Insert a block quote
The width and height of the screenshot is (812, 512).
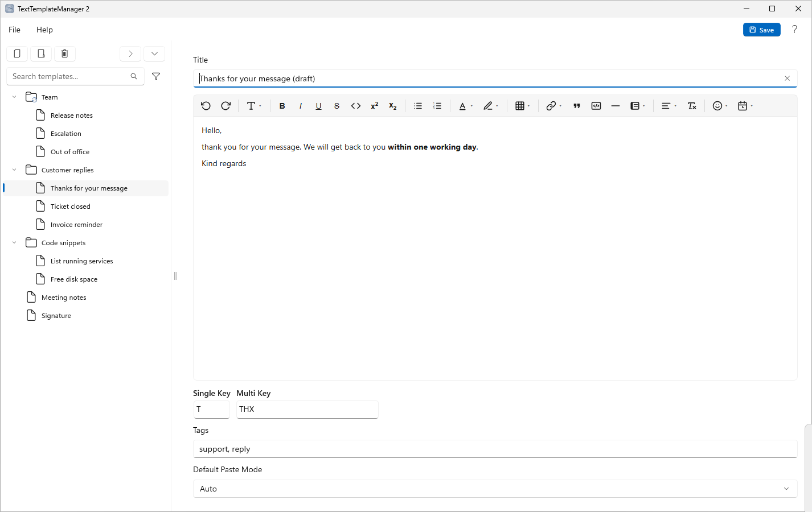pos(577,106)
